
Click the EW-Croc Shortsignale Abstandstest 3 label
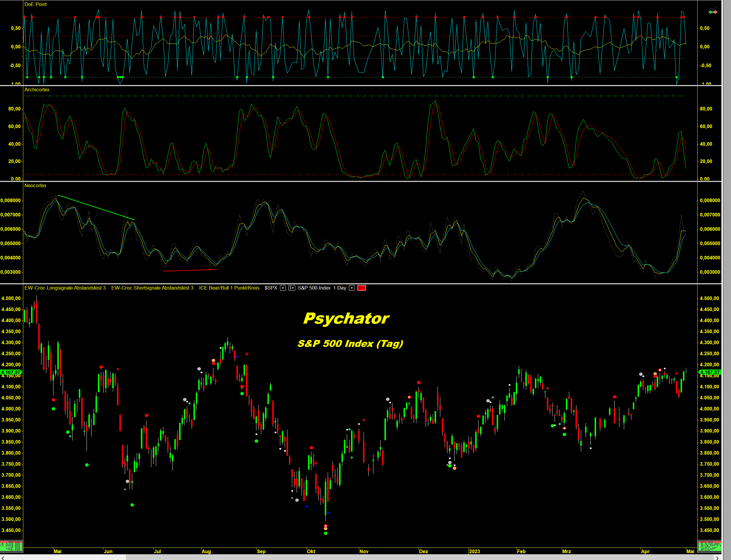tap(152, 288)
